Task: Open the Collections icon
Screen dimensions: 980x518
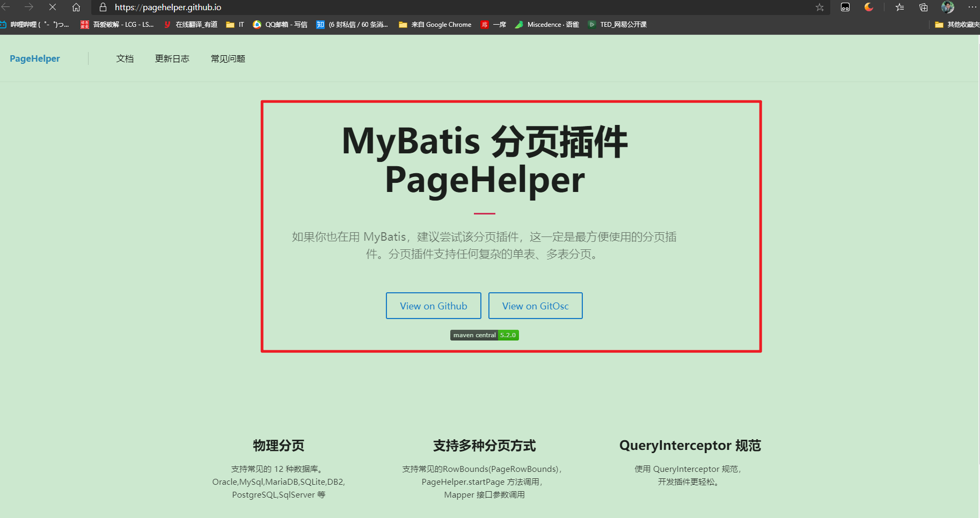Action: coord(924,7)
